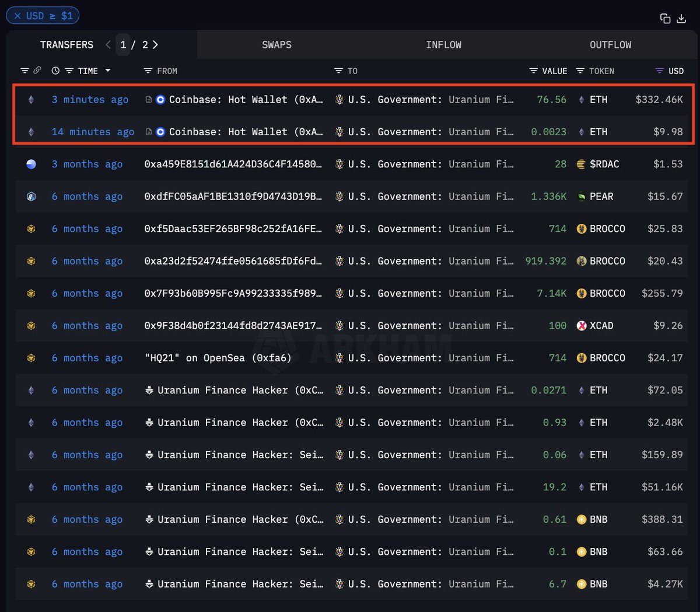
Task: Click the BNB token icon in the $4.27K row
Action: click(x=581, y=584)
